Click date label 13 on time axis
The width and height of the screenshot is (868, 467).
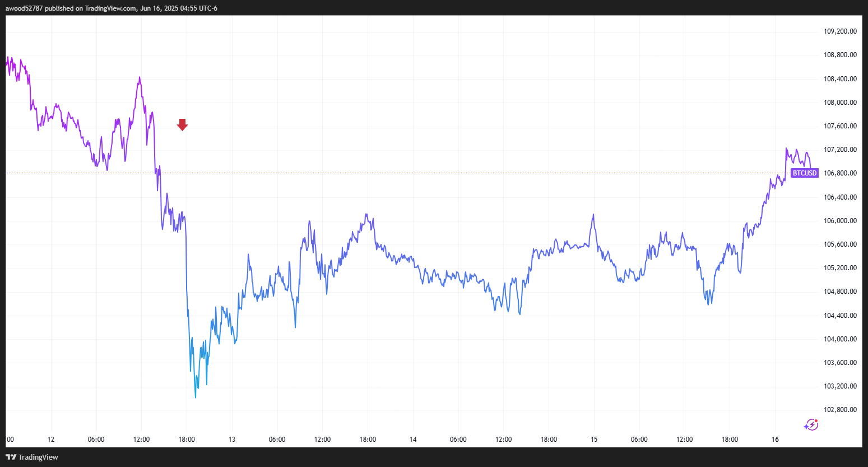click(x=232, y=440)
